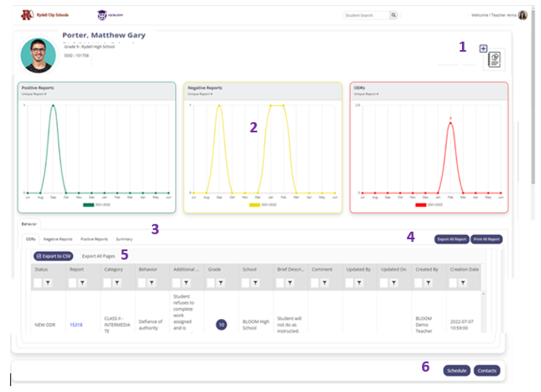Click the plus add icon near notebook

click(x=483, y=49)
